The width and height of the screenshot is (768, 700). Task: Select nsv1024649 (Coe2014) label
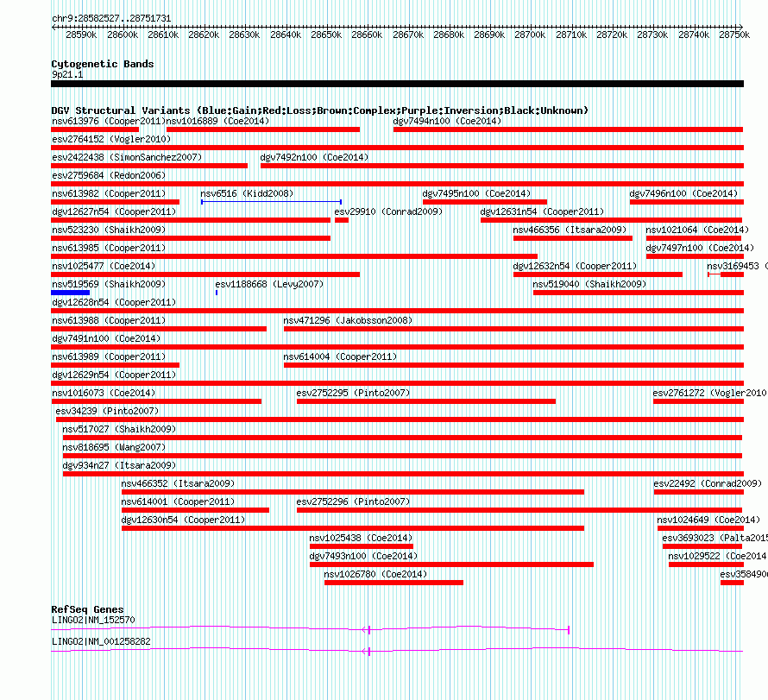tap(708, 520)
